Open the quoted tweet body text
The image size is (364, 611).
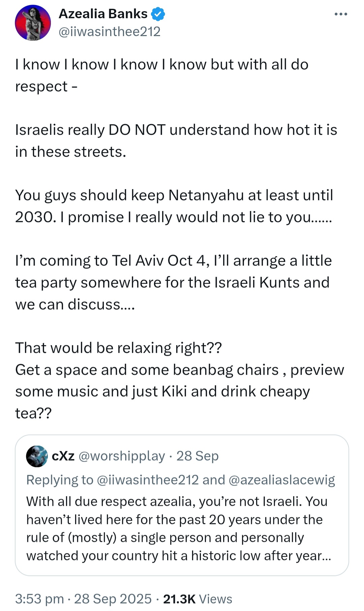(x=179, y=528)
